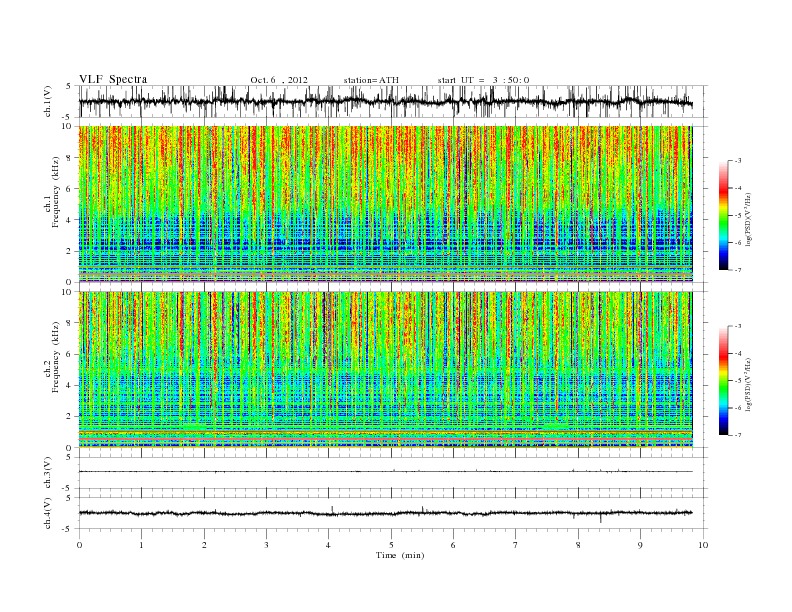Click inside the ch.1 spectrogram panel
Viewport: 792px width, 612px height.
(386, 204)
